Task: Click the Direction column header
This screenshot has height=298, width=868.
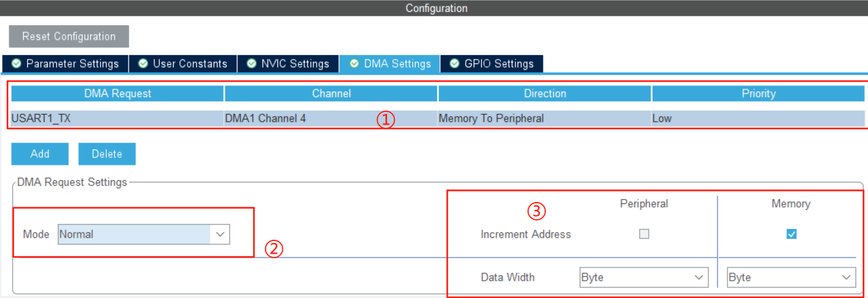Action: coord(545,93)
